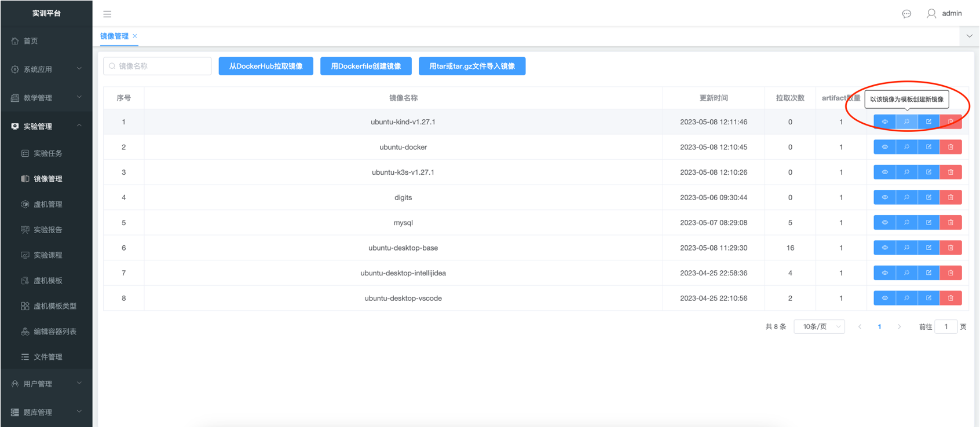Open the messages chat bubble icon
Screen dimensions: 980x427
tap(906, 14)
